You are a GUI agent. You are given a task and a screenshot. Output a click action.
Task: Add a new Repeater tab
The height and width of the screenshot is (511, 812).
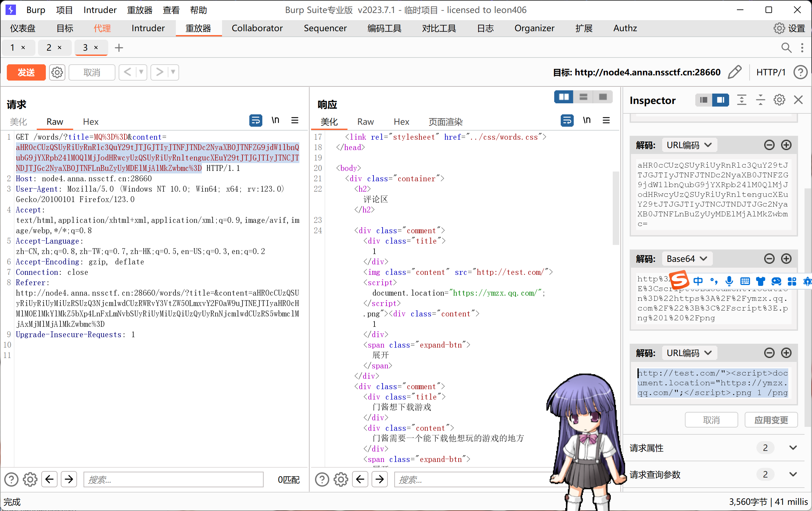119,48
